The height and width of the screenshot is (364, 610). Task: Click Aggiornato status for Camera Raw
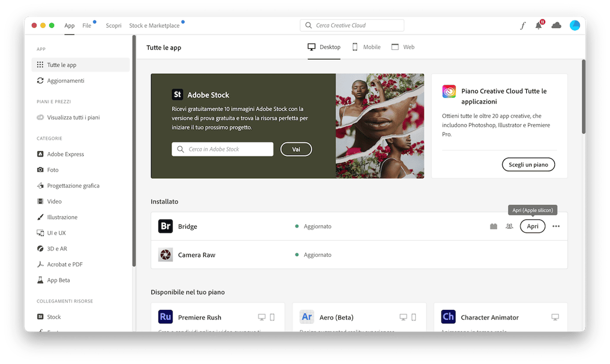[x=314, y=255]
